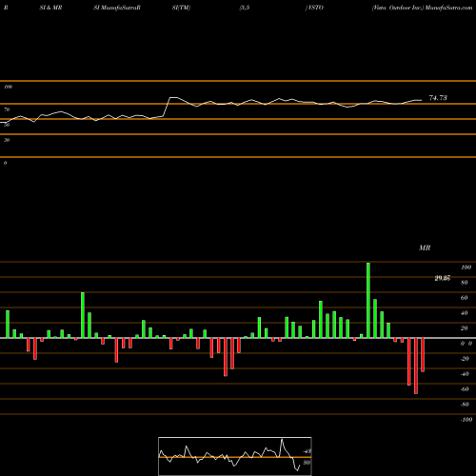Click the '-100' label on MR axis
The width and height of the screenshot is (476, 476).
click(x=466, y=420)
